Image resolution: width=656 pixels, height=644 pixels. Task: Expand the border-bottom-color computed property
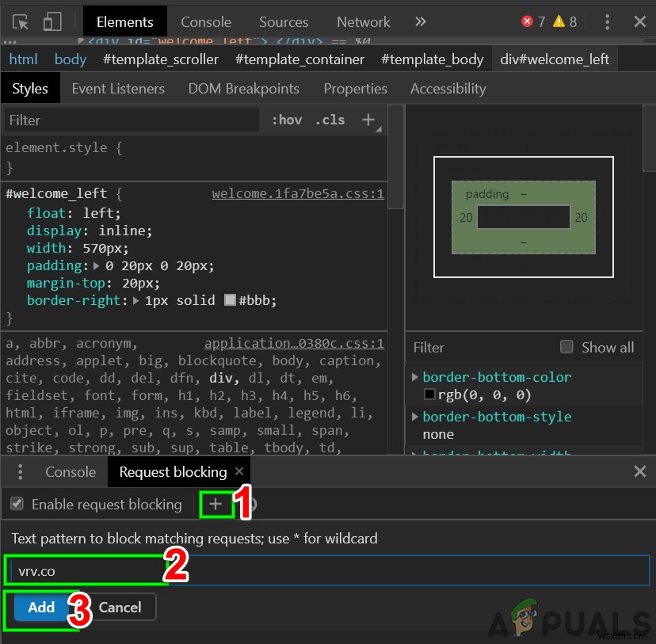click(x=415, y=377)
